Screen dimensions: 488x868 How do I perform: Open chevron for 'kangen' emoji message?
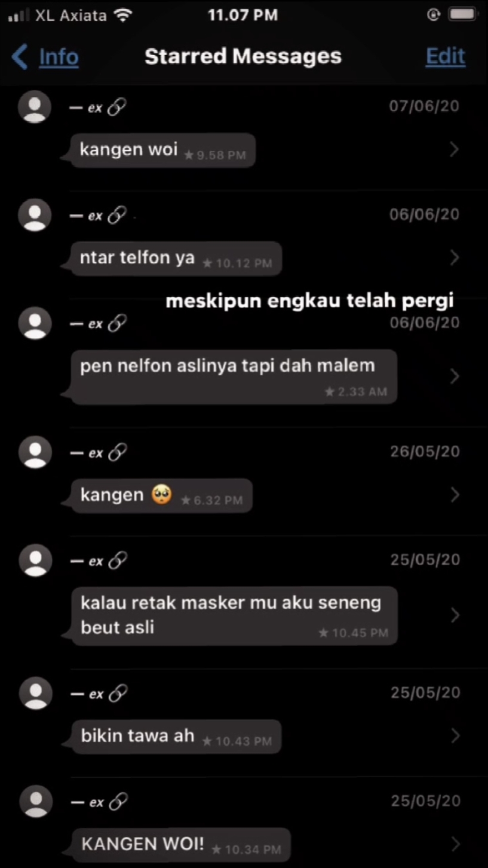coord(454,495)
